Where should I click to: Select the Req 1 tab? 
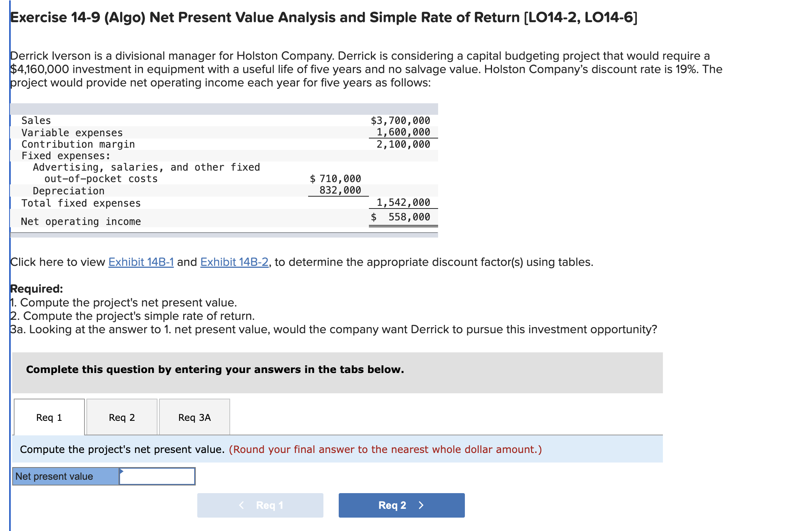(49, 418)
